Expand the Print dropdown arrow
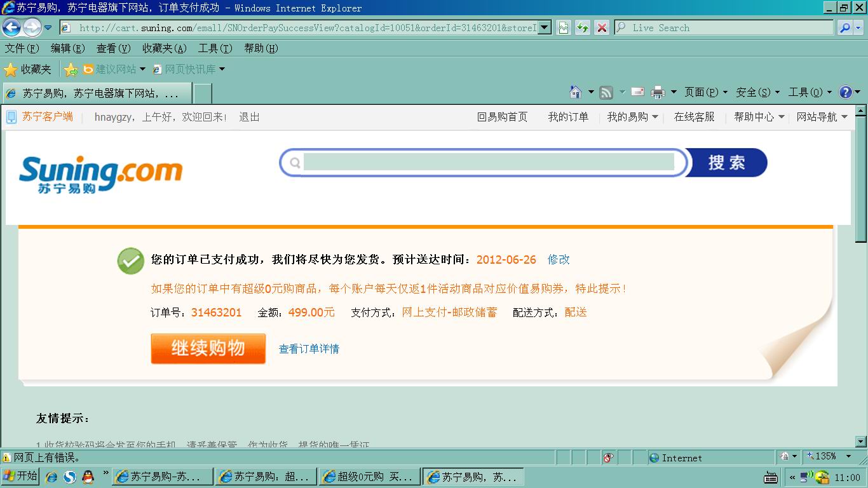This screenshot has width=868, height=488. point(674,92)
